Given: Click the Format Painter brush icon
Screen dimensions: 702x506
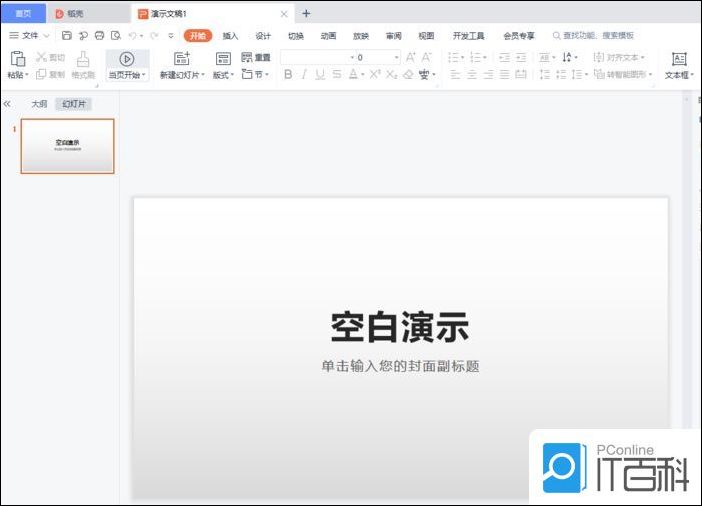Looking at the screenshot, I should (83, 59).
